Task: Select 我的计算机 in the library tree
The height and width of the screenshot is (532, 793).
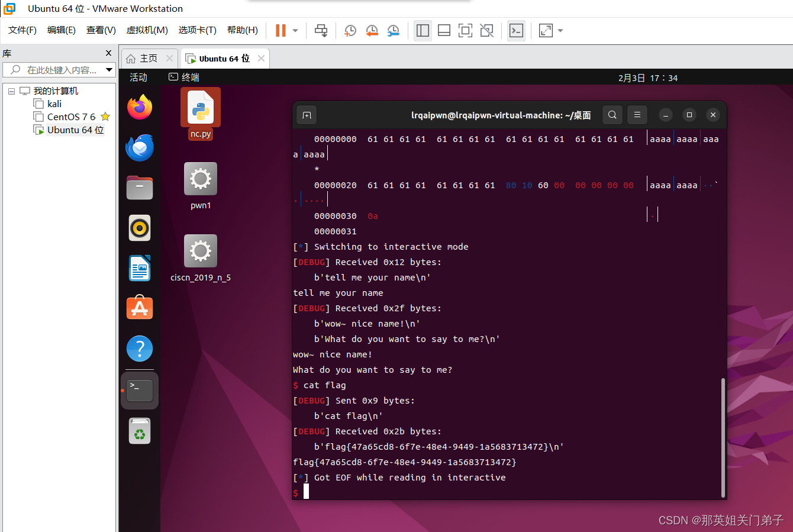Action: tap(56, 91)
